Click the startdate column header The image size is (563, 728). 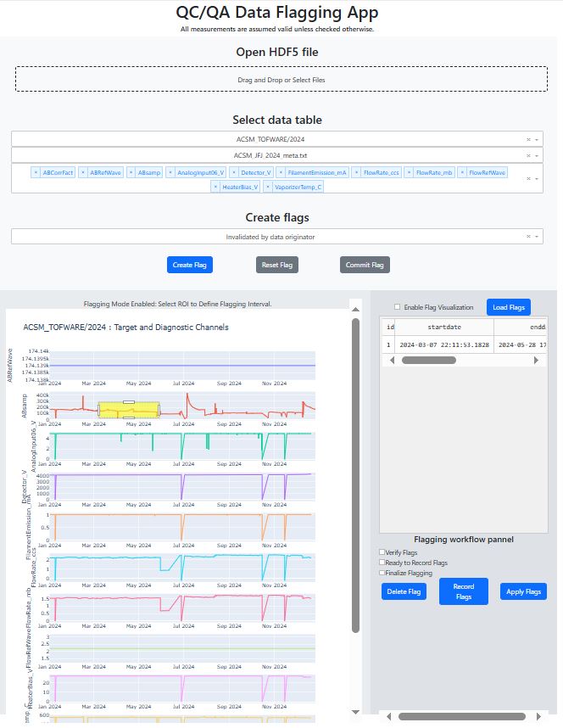[x=445, y=327]
